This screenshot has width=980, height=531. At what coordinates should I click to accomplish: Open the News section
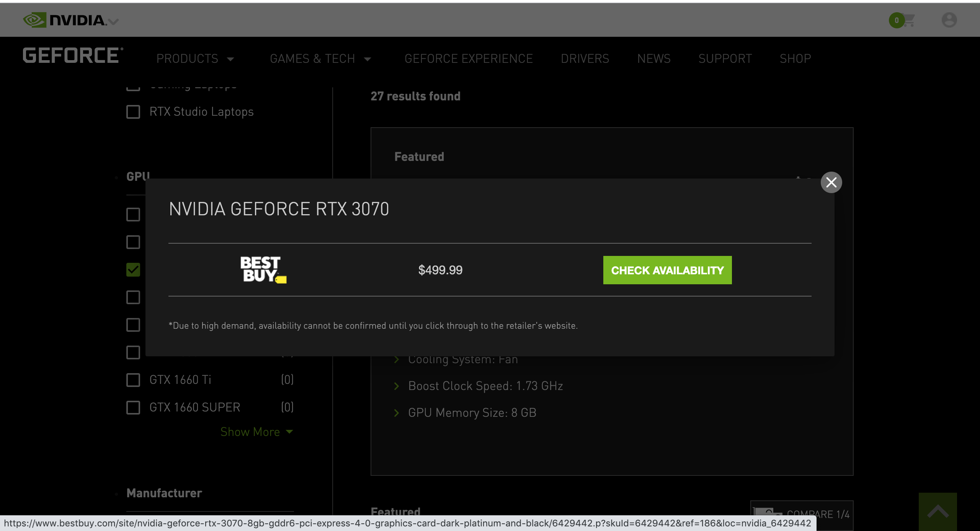click(x=654, y=59)
